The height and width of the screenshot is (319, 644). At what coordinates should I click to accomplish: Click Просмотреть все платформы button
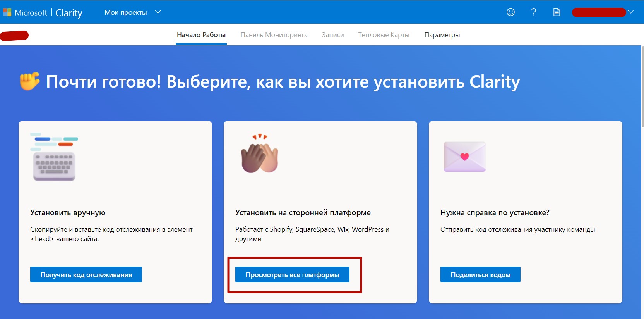tap(292, 274)
